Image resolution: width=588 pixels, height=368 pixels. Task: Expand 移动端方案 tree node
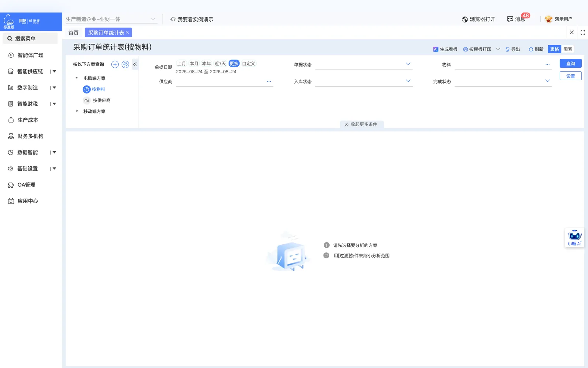pyautogui.click(x=77, y=111)
